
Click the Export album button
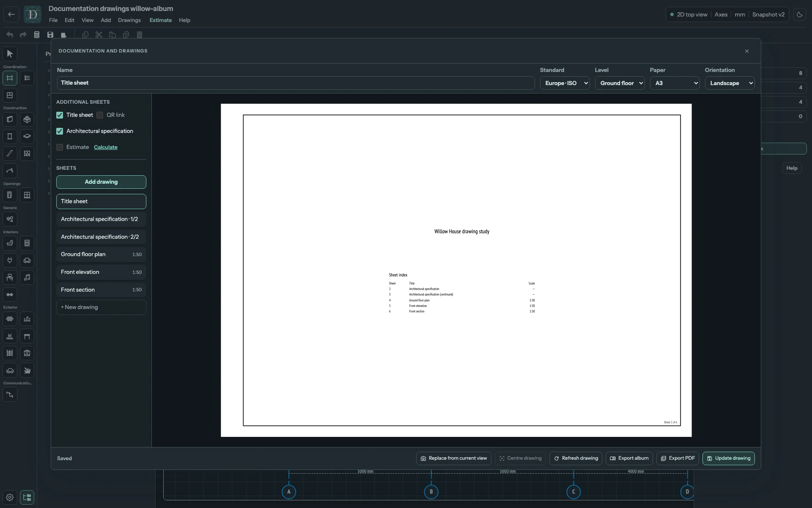[x=629, y=458]
